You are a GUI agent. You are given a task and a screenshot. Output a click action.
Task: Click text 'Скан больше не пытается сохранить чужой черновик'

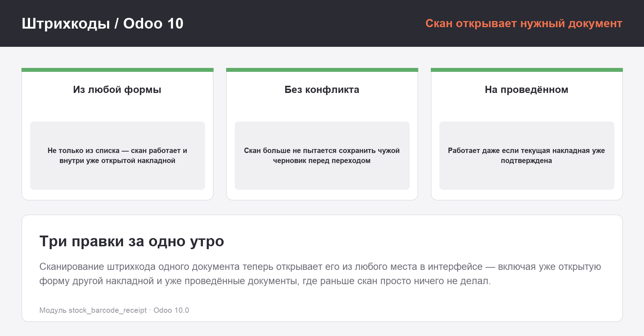coord(322,155)
